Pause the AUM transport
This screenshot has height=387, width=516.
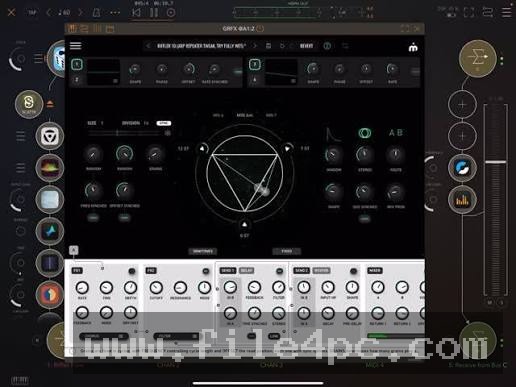(154, 13)
